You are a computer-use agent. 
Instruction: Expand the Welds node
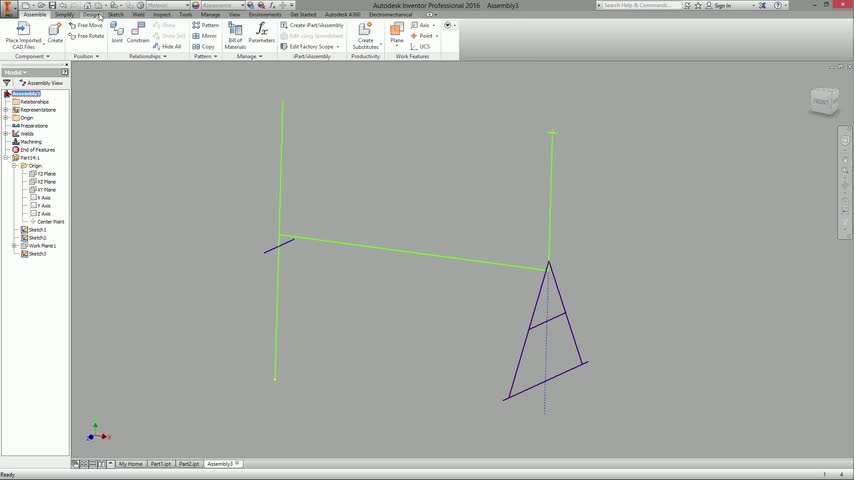[x=6, y=133]
